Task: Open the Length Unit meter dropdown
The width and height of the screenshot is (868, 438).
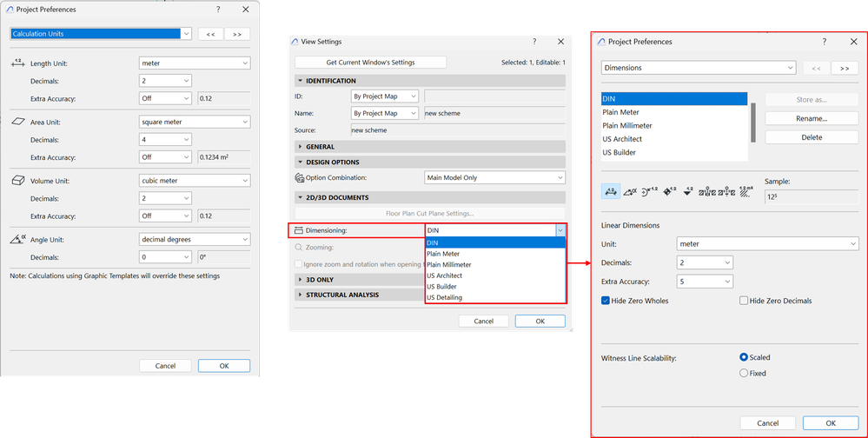Action: pos(195,63)
